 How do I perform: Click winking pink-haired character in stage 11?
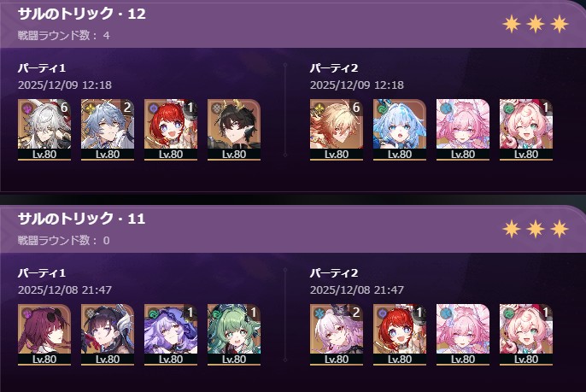[x=526, y=335]
